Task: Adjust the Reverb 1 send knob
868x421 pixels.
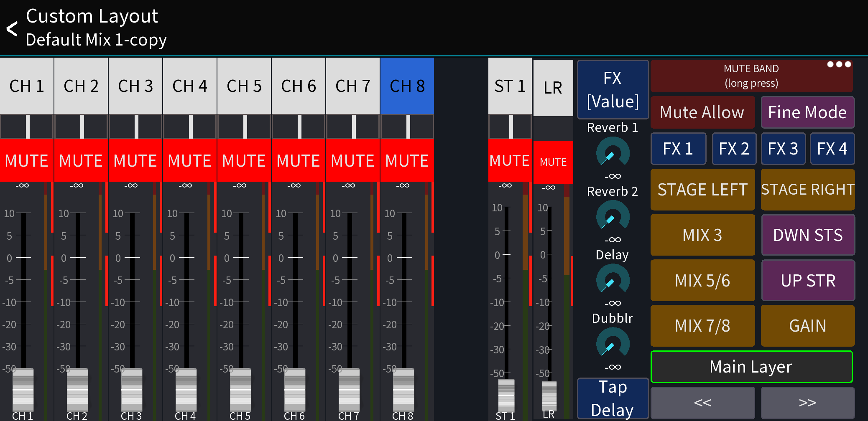Action: 612,154
